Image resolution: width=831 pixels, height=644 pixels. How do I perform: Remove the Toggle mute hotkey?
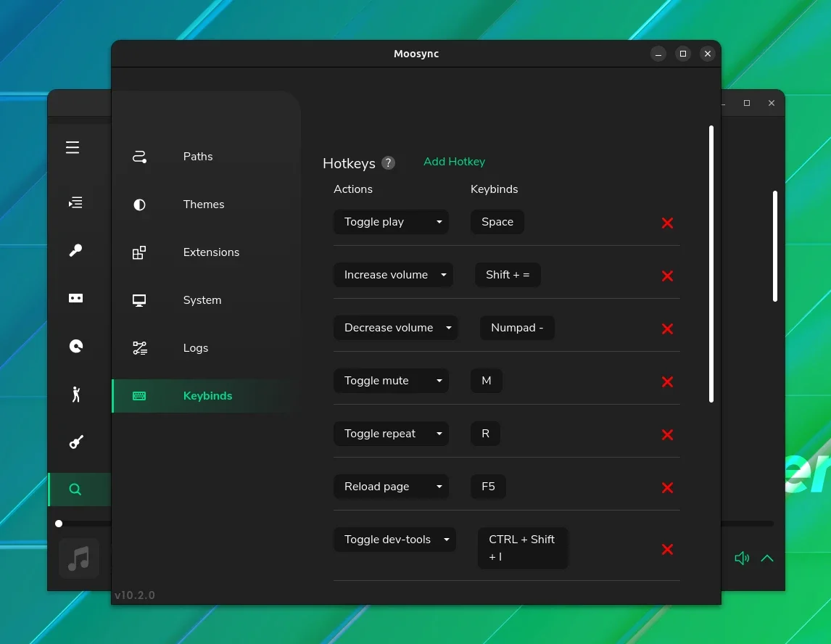(x=667, y=382)
